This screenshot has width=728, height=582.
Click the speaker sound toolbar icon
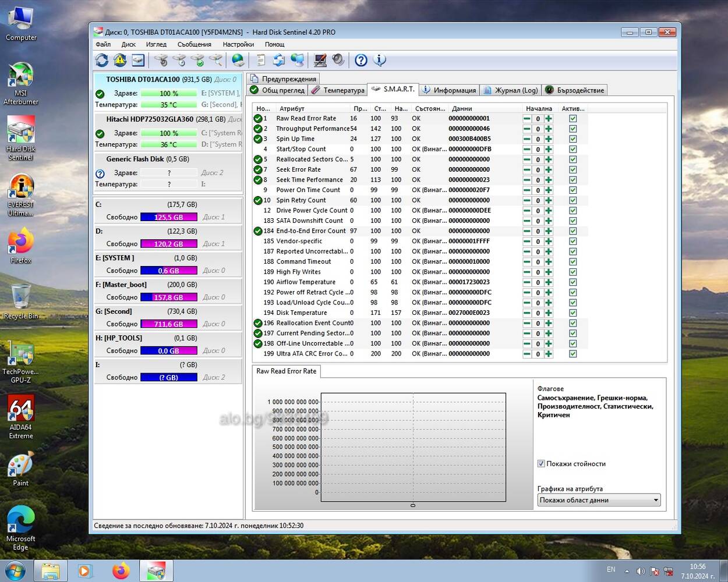tap(338, 60)
